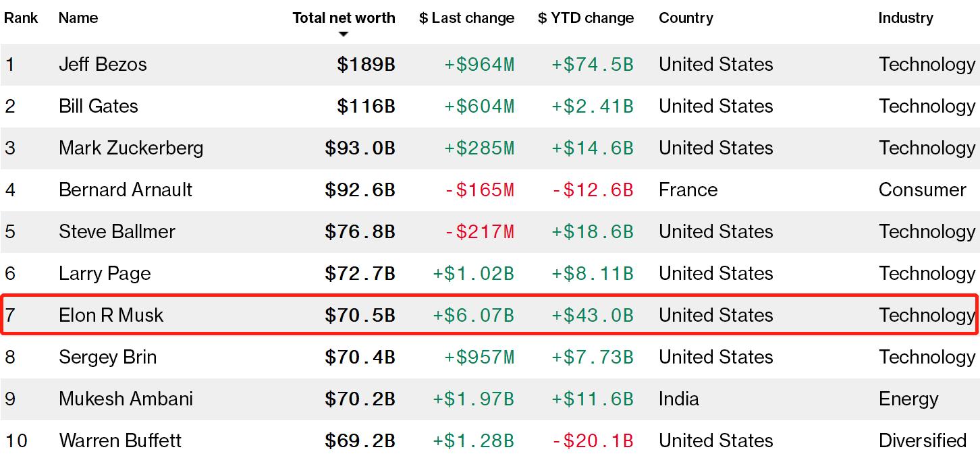Open Bernard Arnault entry
Image resolution: width=980 pixels, height=460 pixels.
(x=126, y=190)
